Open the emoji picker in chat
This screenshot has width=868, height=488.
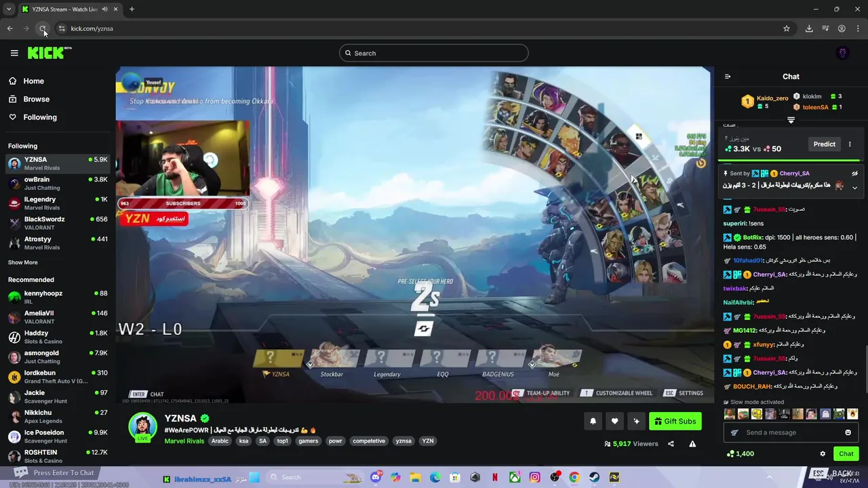click(x=848, y=432)
